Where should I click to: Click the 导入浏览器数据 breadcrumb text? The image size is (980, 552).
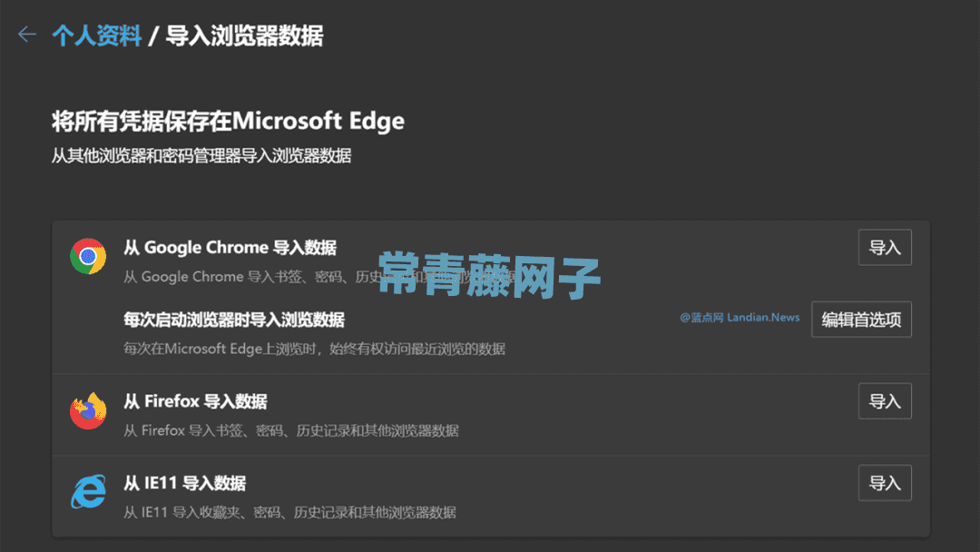coord(244,35)
